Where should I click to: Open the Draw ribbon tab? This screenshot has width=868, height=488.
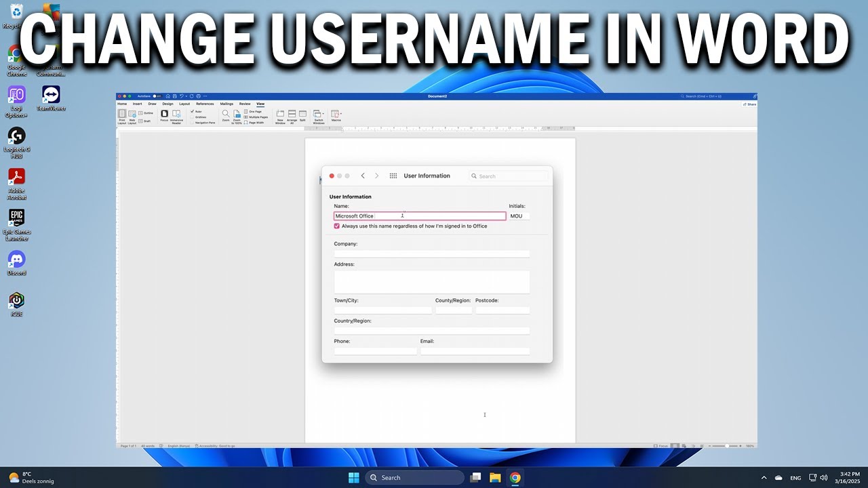coord(153,104)
